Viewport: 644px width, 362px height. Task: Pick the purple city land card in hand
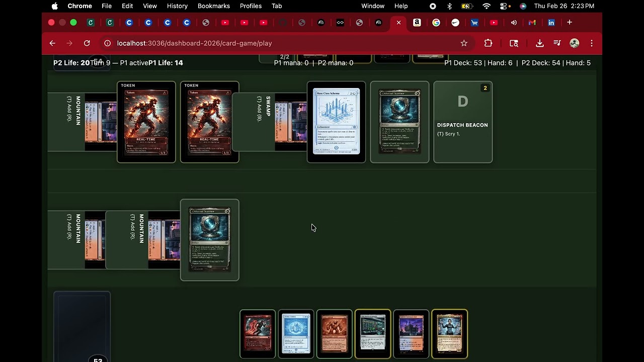(x=411, y=334)
